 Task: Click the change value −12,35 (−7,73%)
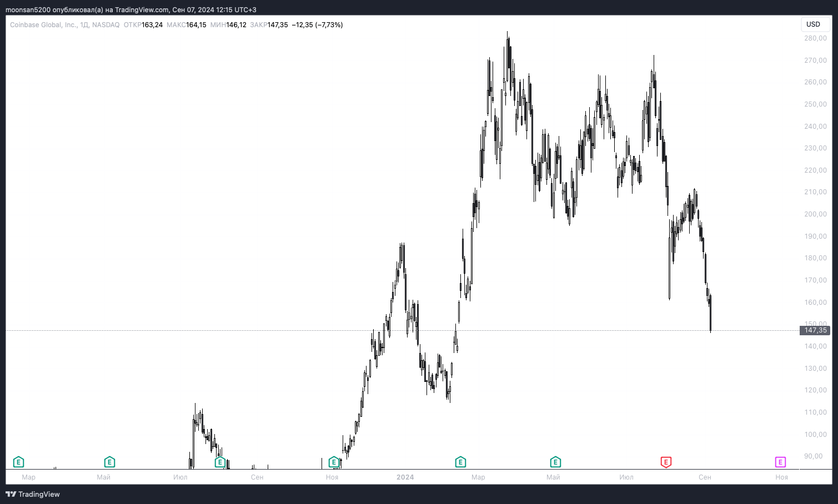[x=317, y=25]
